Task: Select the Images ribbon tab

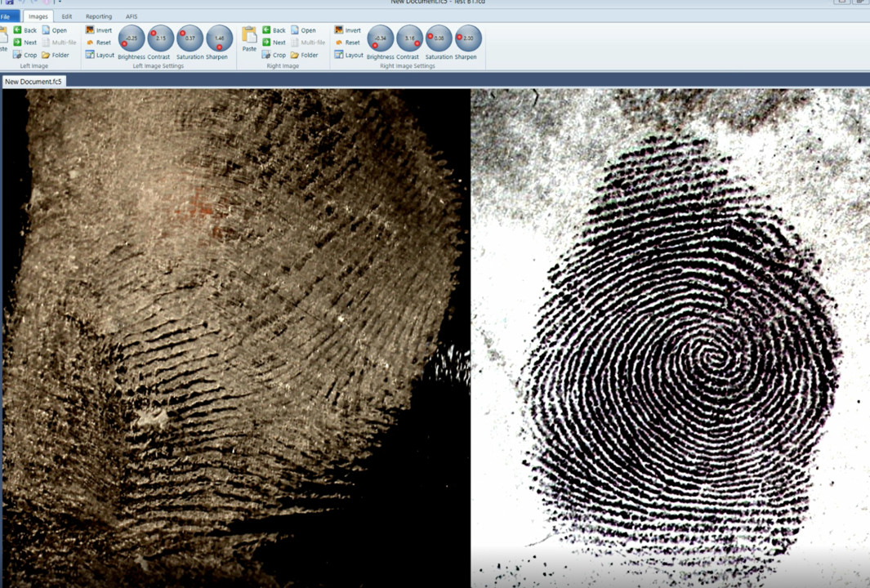Action: [x=38, y=16]
